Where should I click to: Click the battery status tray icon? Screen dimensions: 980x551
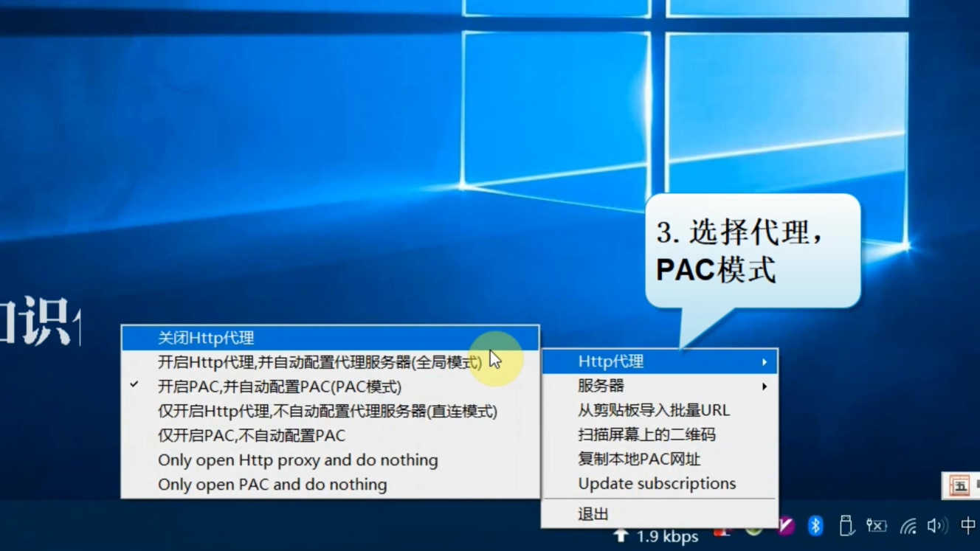(877, 525)
